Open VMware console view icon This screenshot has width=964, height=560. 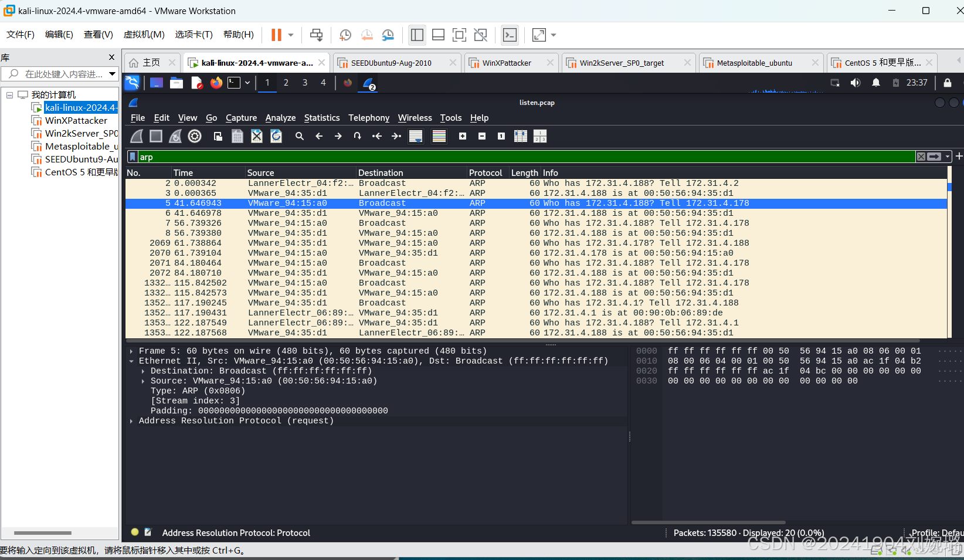click(x=510, y=35)
